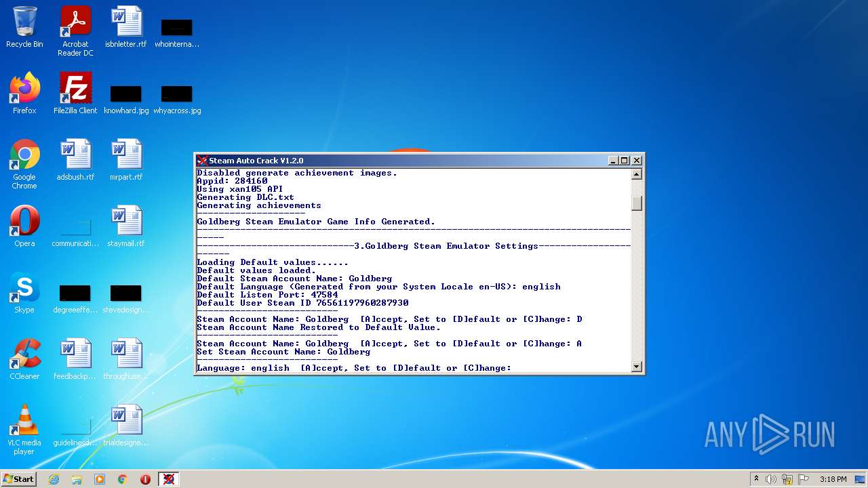Open Chrome from the taskbar

123,479
